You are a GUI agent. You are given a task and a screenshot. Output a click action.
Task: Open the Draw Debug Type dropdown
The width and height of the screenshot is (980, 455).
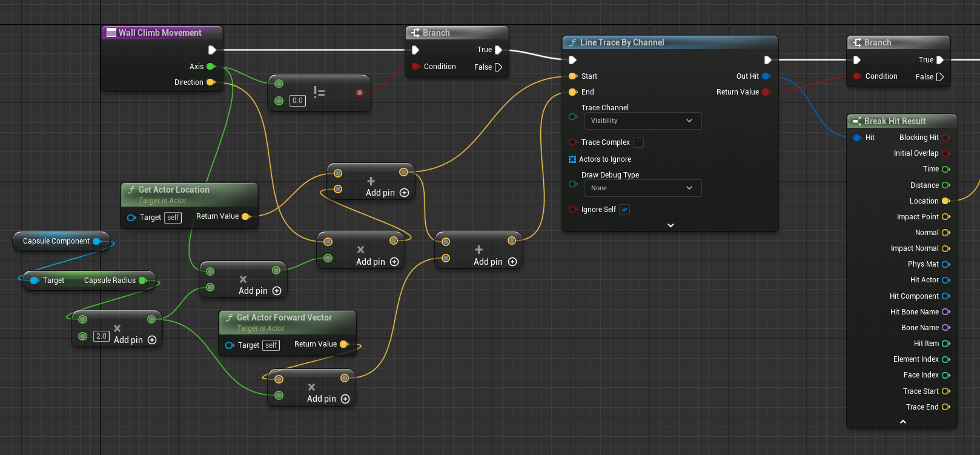(x=642, y=188)
